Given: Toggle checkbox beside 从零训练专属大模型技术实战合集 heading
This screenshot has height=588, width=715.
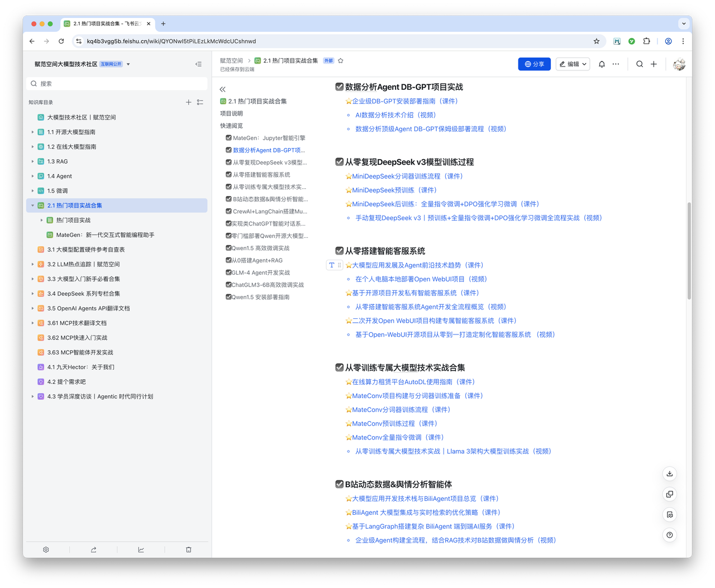Looking at the screenshot, I should pyautogui.click(x=339, y=367).
